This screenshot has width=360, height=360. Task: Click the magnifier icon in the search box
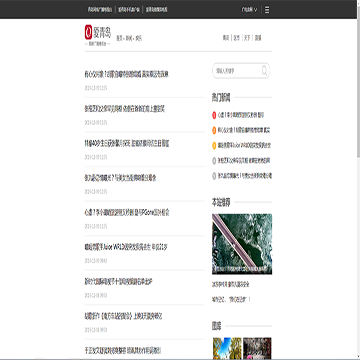point(264,71)
